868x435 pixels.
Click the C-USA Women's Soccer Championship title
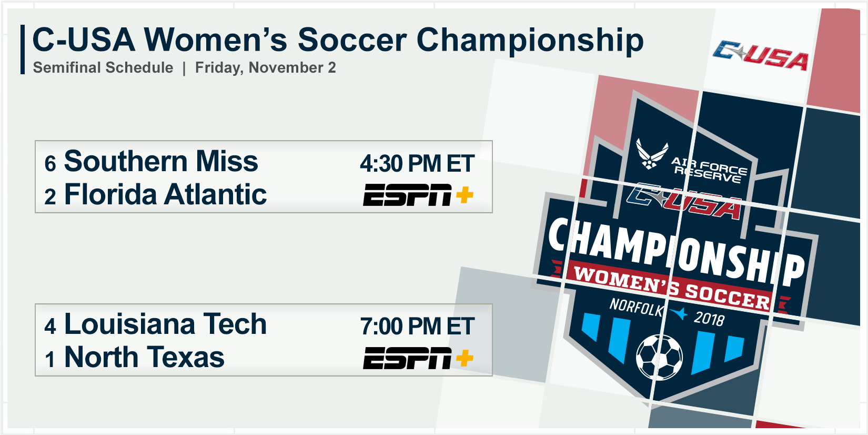338,40
